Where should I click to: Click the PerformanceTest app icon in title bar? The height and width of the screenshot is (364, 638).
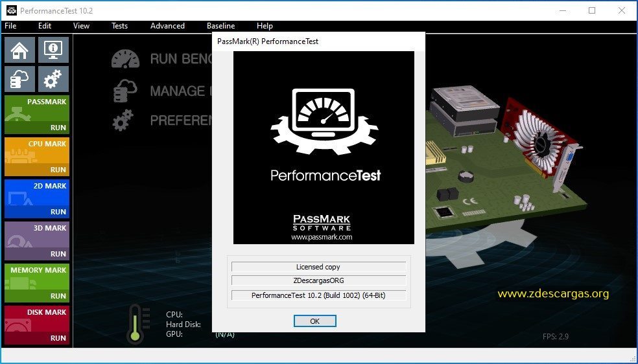tap(11, 10)
